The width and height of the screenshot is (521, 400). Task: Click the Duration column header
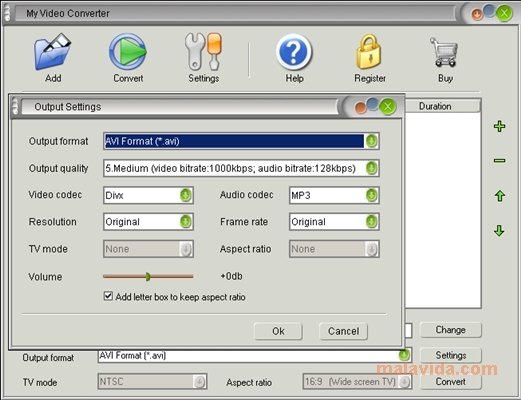click(443, 106)
